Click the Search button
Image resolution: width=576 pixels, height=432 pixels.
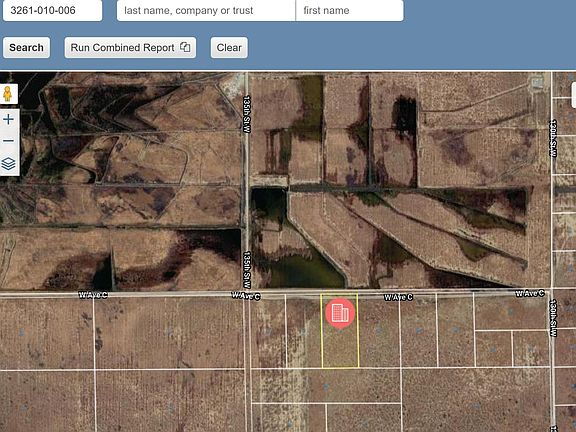click(26, 47)
